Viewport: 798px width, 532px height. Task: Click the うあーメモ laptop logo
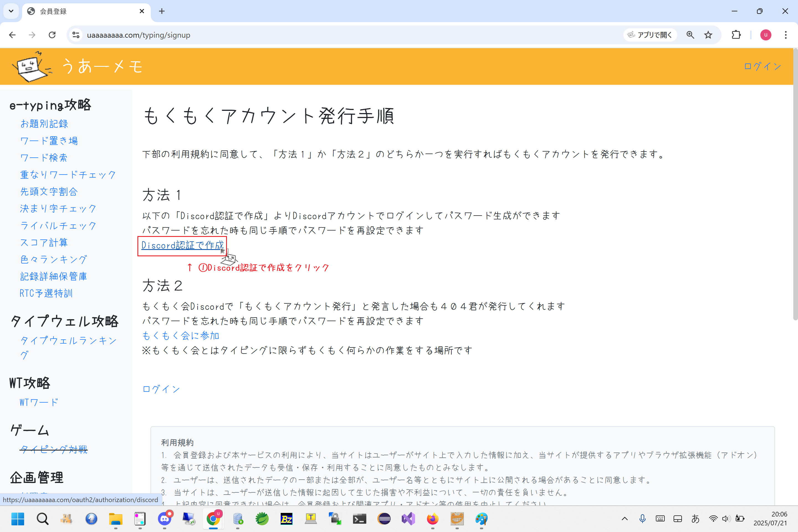point(32,66)
